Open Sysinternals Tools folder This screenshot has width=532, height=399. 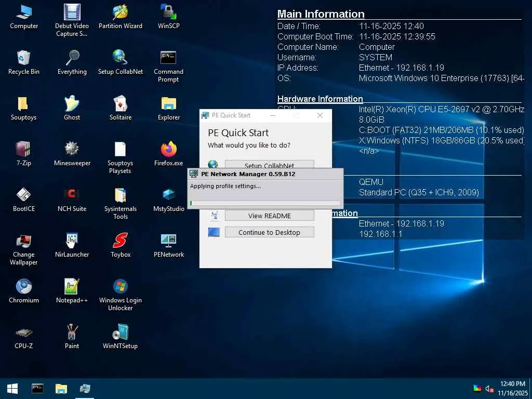pos(121,204)
